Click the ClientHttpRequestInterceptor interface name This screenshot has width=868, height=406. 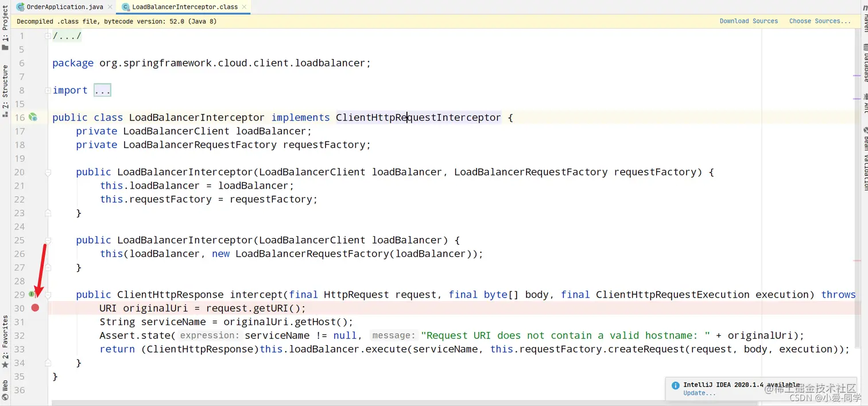418,118
